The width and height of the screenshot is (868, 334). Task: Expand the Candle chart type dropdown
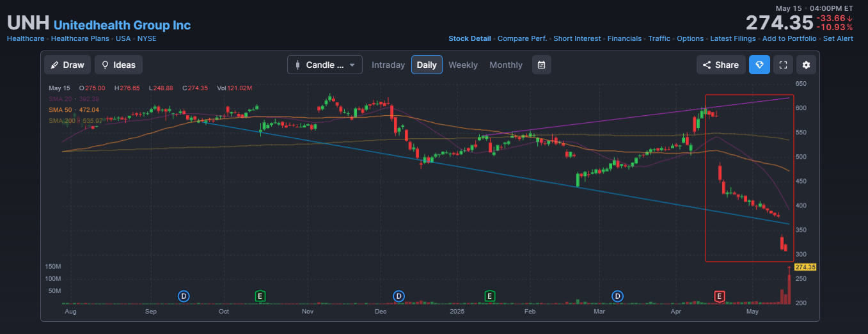(x=325, y=65)
